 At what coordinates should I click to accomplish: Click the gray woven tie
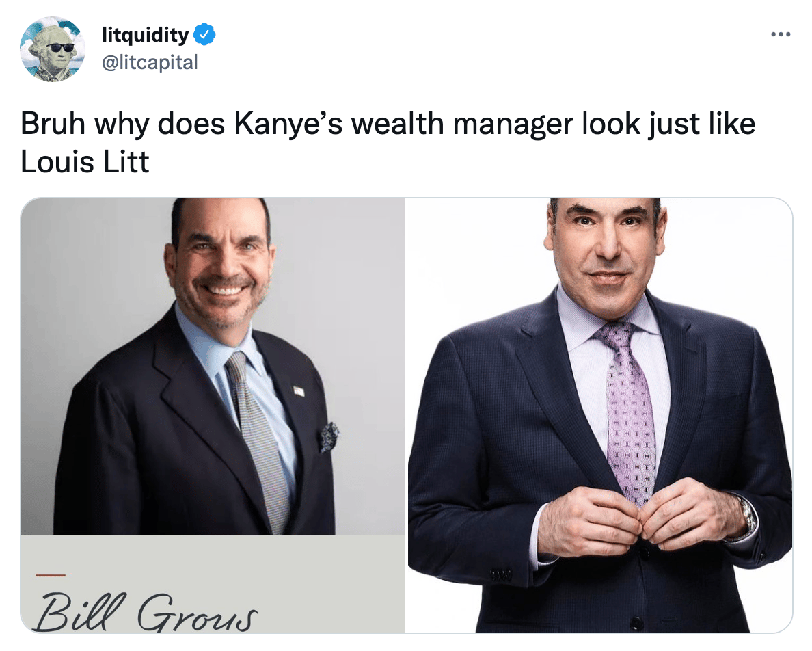[x=258, y=440]
